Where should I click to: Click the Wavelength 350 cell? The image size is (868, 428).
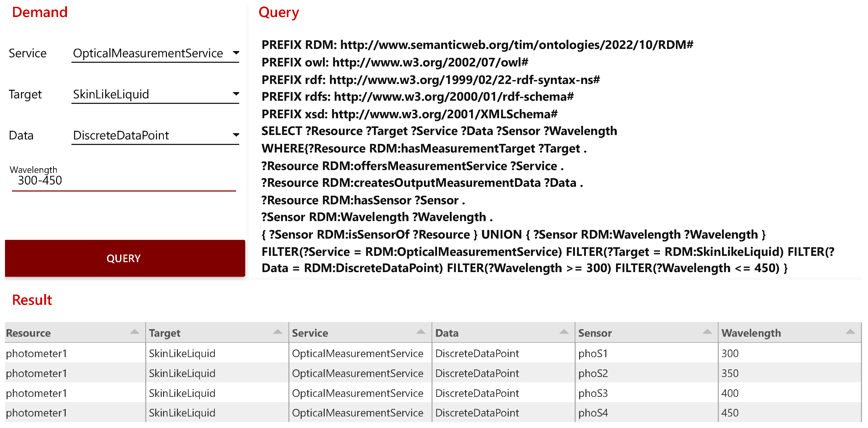click(730, 373)
